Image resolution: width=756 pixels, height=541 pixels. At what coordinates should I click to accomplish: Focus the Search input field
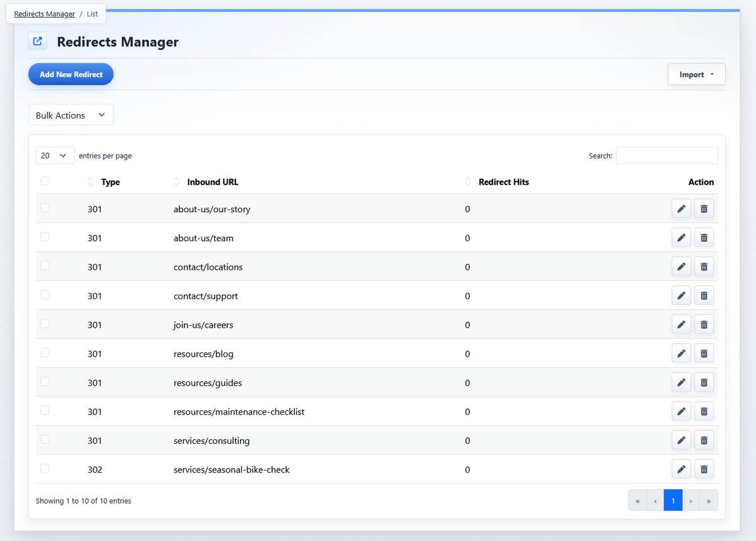click(x=667, y=155)
